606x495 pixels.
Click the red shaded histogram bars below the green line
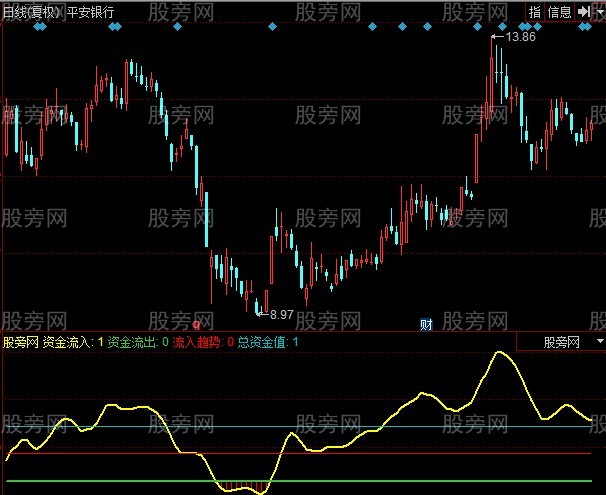pos(244,487)
